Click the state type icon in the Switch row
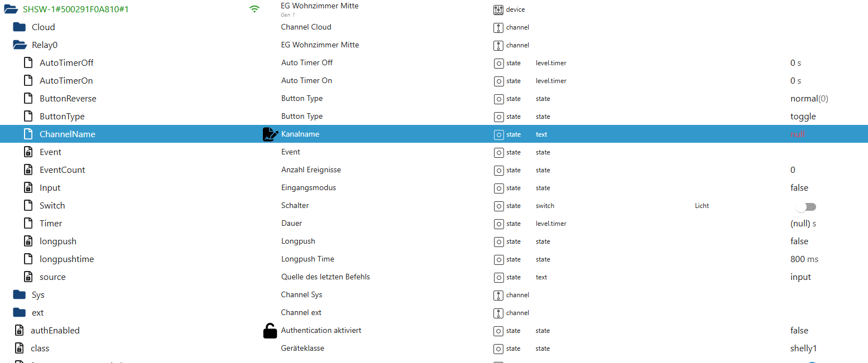Viewport: 868px width, 363px height. tap(498, 206)
